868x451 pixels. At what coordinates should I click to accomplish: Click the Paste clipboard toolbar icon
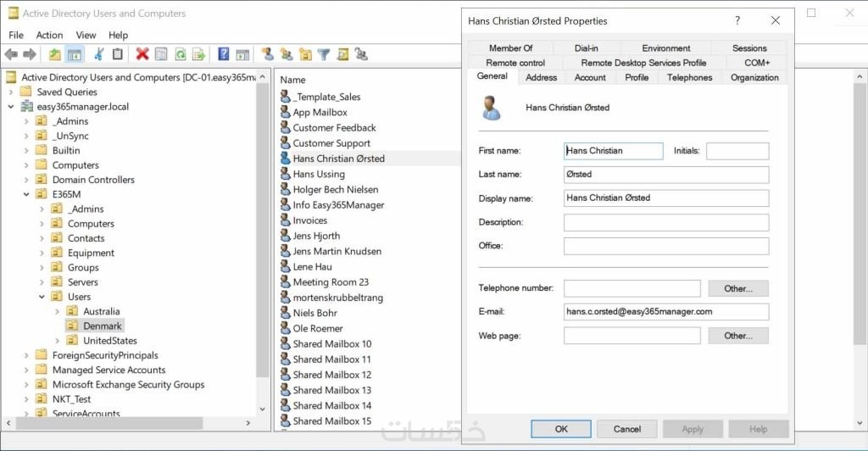pos(117,54)
